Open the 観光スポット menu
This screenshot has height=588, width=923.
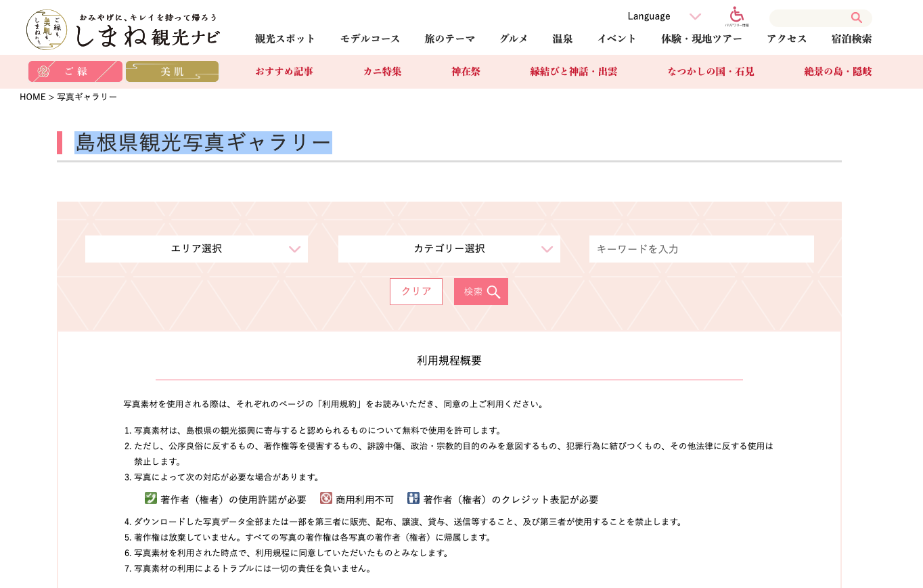click(x=285, y=39)
